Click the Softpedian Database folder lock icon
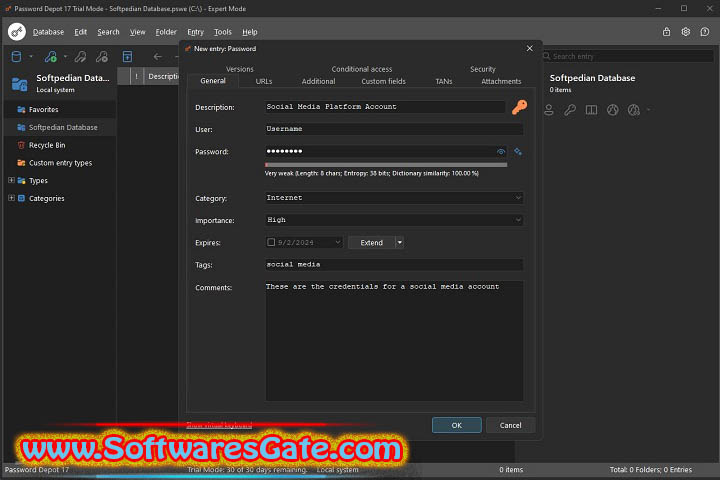 [19, 84]
